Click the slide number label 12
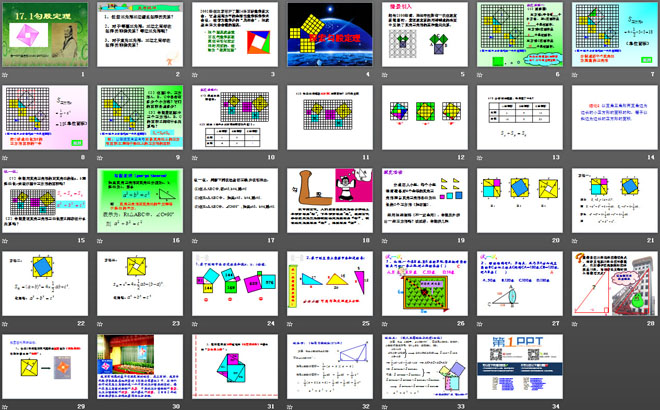 461,157
